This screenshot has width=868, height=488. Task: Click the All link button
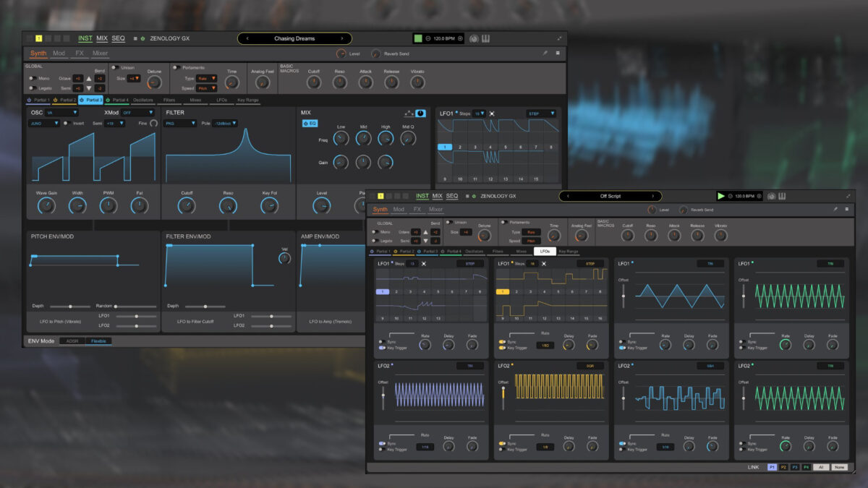click(820, 467)
